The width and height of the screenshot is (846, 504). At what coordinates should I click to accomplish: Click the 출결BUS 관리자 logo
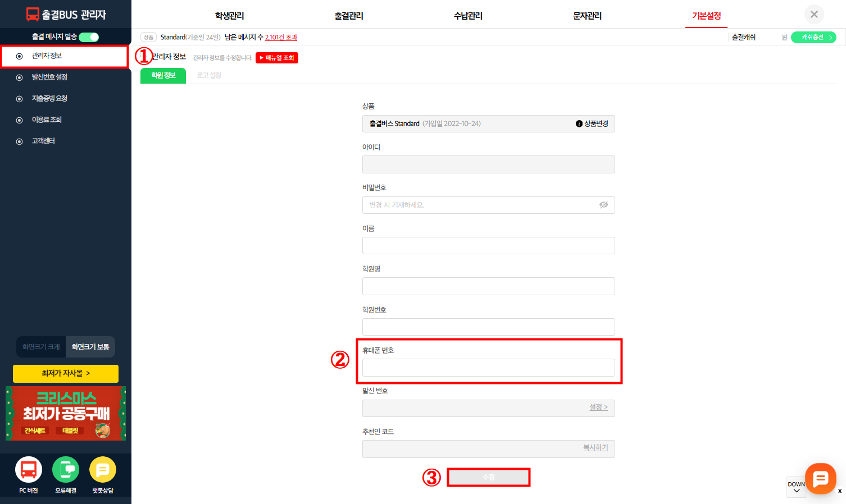pos(66,15)
